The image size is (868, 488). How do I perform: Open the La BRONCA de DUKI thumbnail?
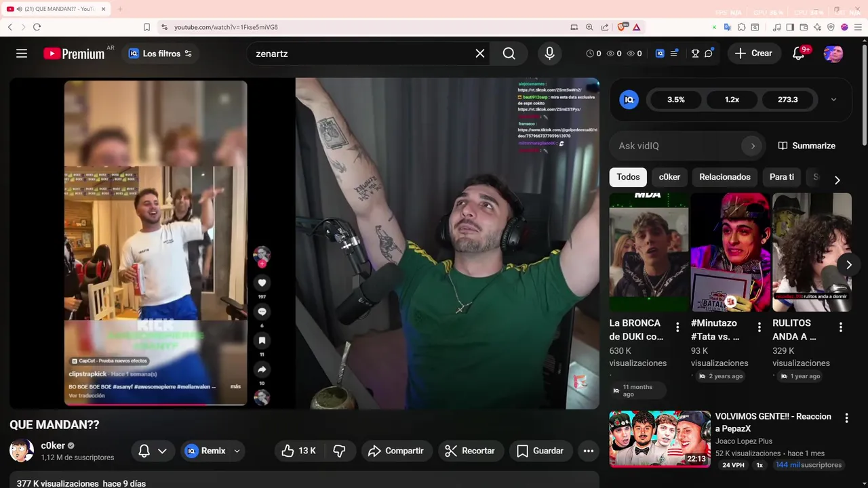point(649,252)
